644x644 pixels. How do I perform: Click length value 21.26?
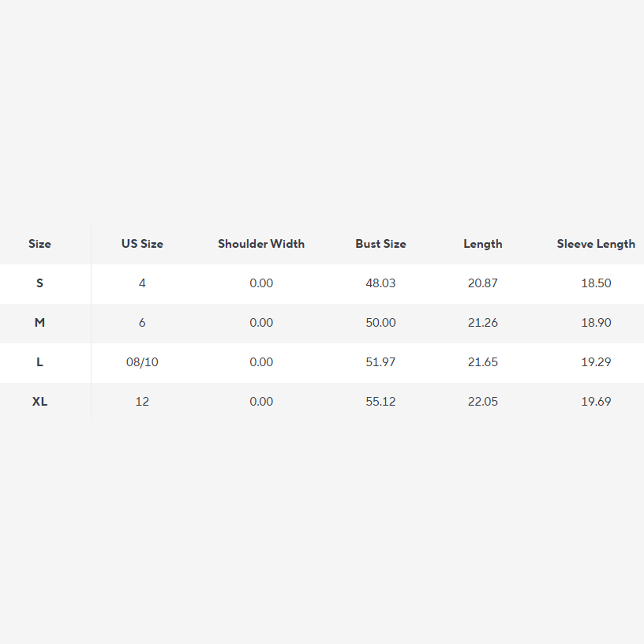click(483, 323)
